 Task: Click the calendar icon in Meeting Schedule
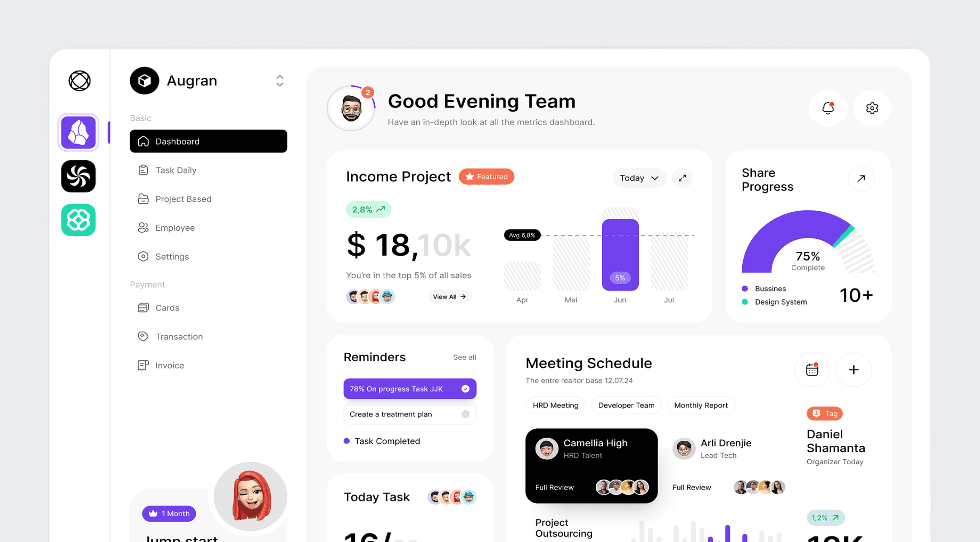(x=812, y=370)
